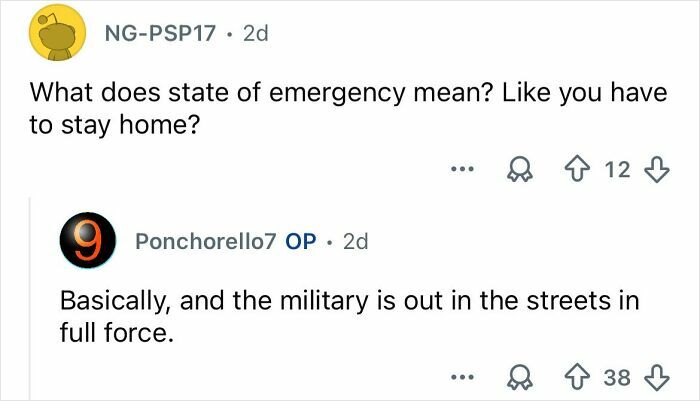Select the "military is out" reply text
The width and height of the screenshot is (700, 401).
point(350,315)
